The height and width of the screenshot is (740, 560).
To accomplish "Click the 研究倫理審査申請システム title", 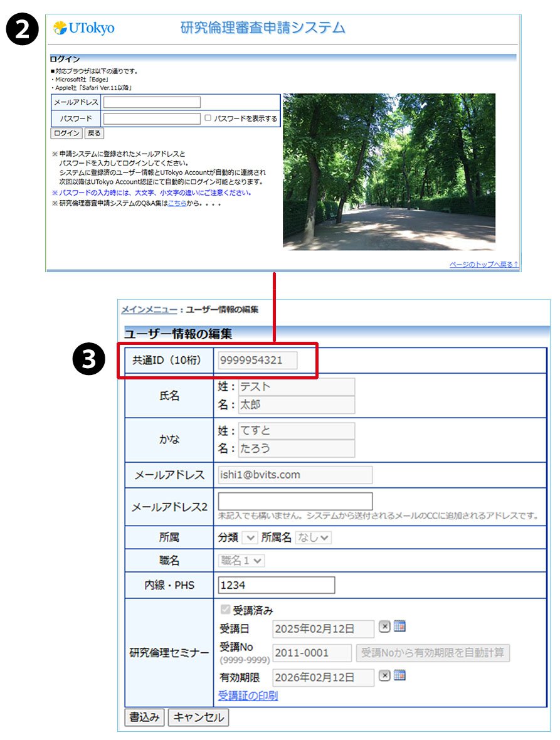I will (263, 28).
